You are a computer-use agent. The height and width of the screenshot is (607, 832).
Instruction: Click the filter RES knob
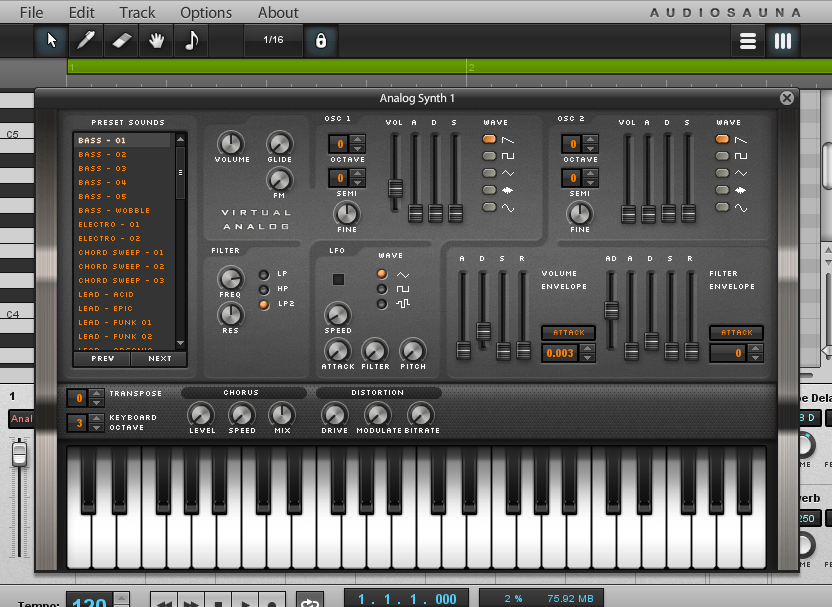(x=230, y=315)
